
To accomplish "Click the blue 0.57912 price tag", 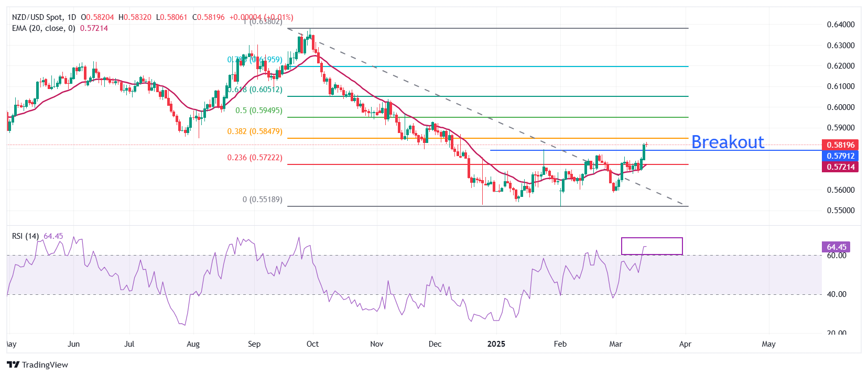I will click(840, 156).
